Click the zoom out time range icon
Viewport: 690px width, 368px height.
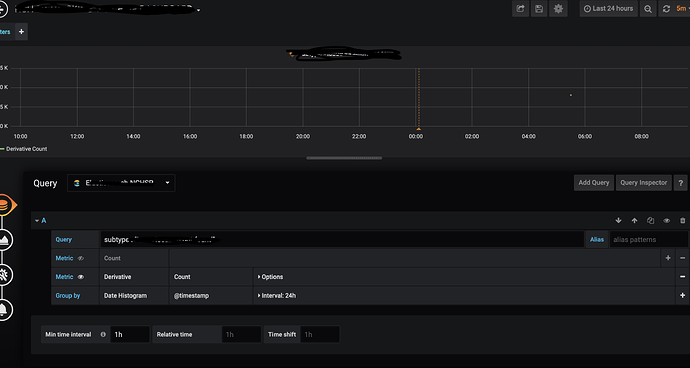[x=648, y=9]
